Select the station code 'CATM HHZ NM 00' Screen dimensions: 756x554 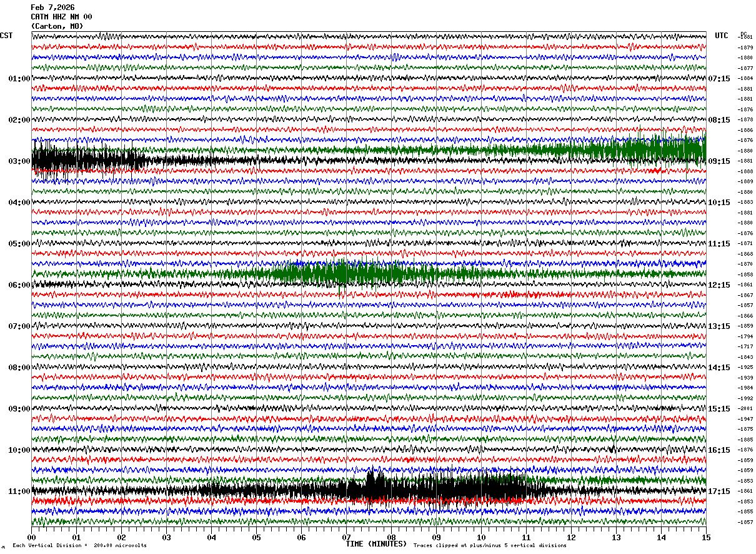coord(61,17)
